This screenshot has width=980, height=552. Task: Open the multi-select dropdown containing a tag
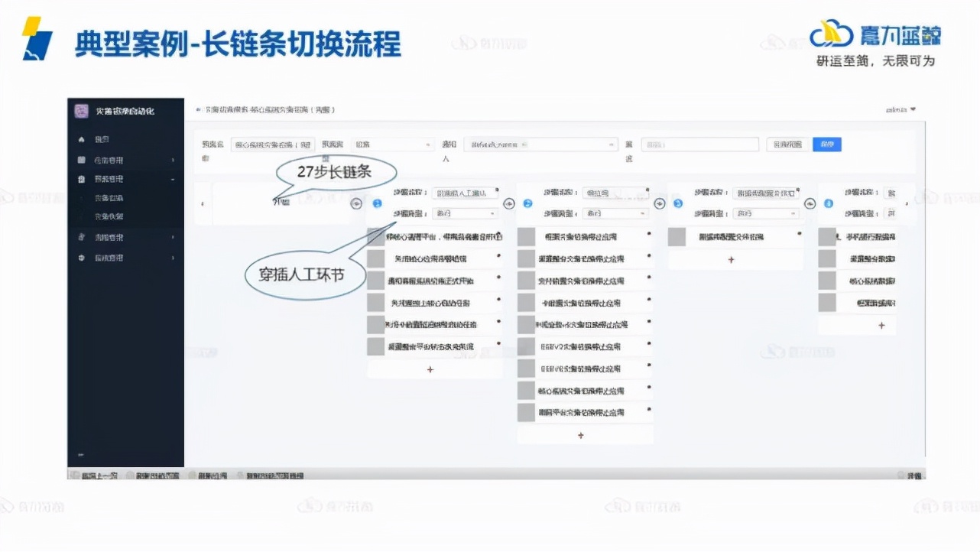pos(540,144)
